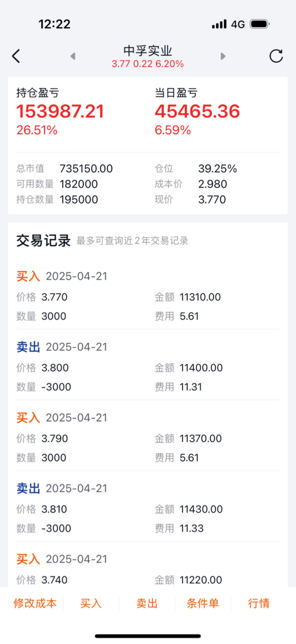Tap the 中孚实业 stock title
Screen dimensions: 296x644
[x=148, y=50]
